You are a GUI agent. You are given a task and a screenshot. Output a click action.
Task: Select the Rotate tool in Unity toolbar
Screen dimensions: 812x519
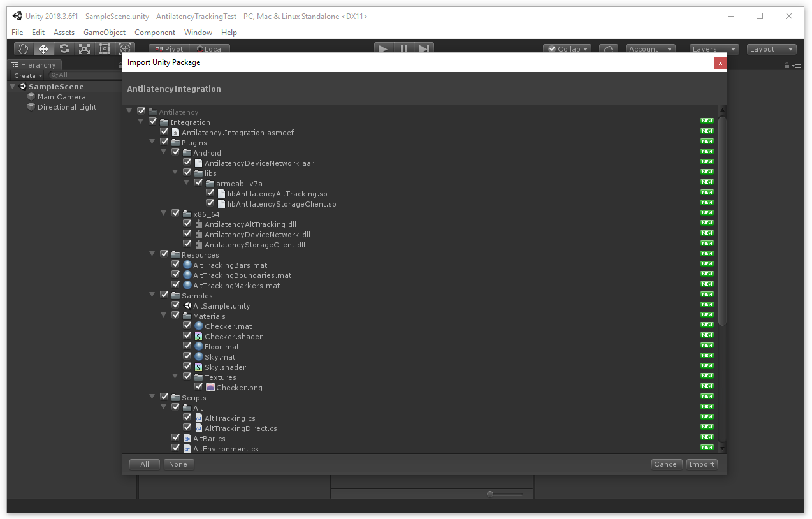pos(64,48)
